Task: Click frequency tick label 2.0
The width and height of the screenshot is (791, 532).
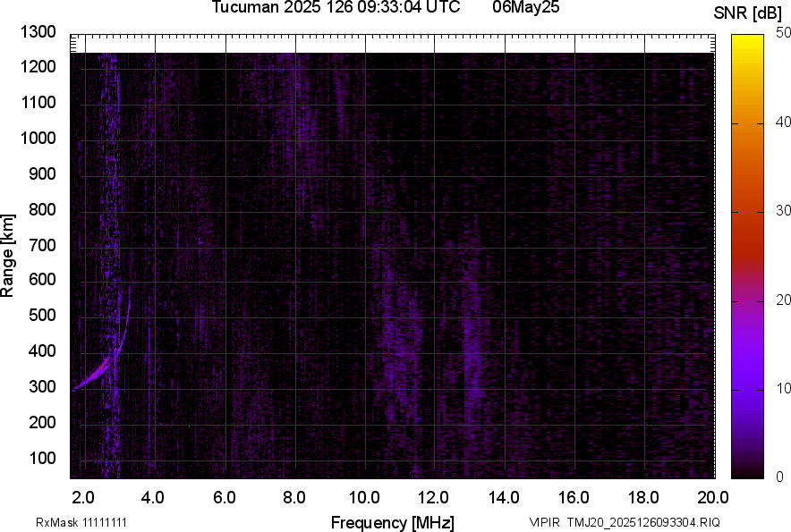Action: pos(83,498)
